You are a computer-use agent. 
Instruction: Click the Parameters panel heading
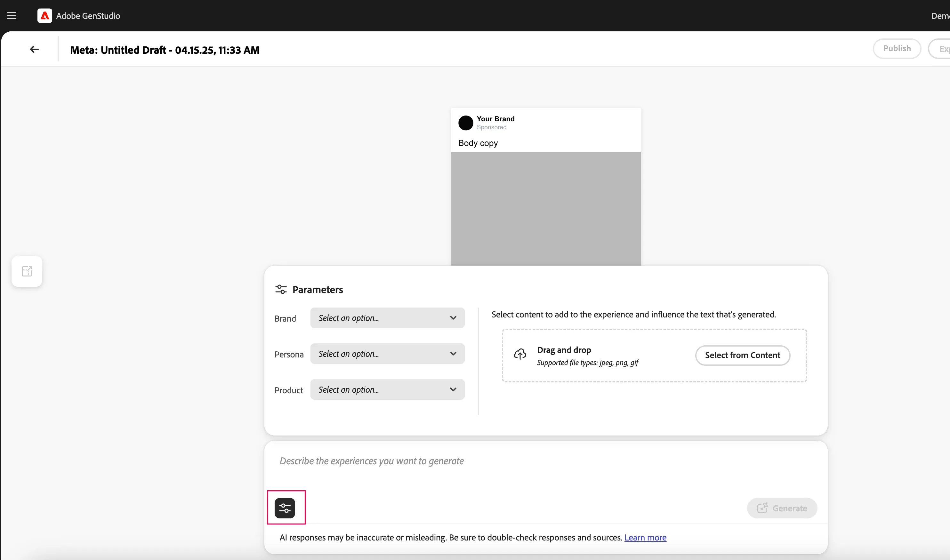tap(318, 289)
